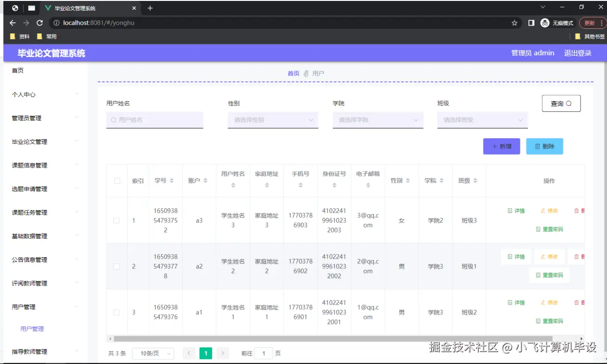Expand 课题任务管理 sidebar menu
607x364 pixels.
46,213
